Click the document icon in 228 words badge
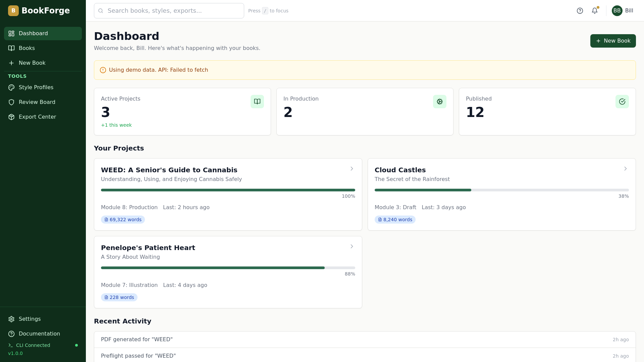The image size is (644, 362). click(x=106, y=297)
